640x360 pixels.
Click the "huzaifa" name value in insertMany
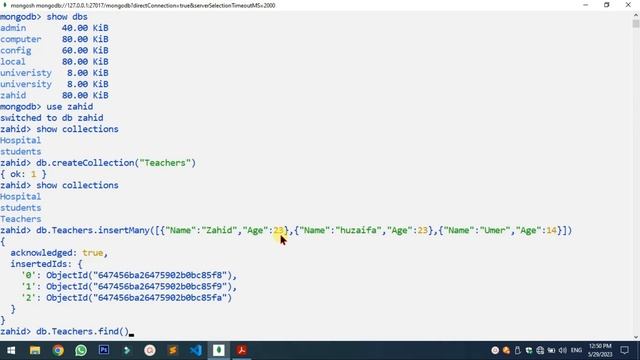point(358,231)
